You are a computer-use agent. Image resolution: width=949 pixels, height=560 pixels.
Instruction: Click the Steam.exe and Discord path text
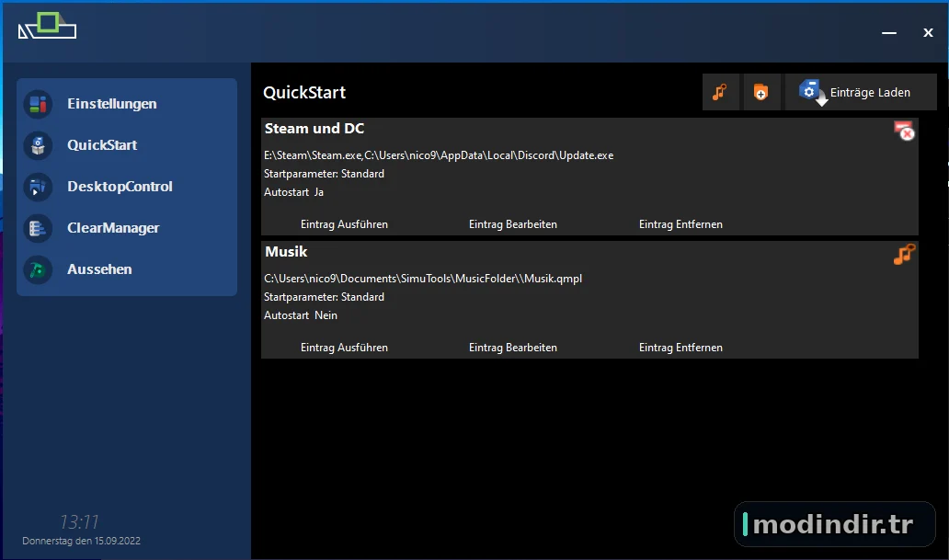(439, 155)
